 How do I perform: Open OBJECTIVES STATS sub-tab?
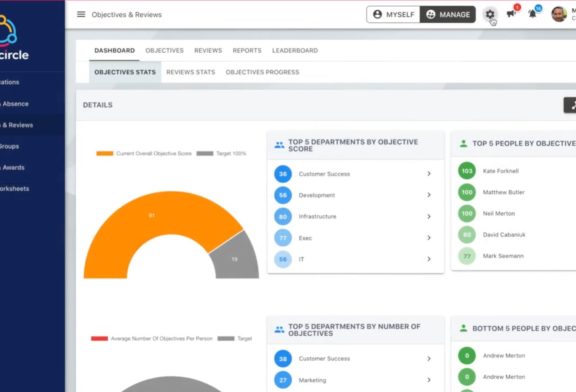click(x=125, y=72)
